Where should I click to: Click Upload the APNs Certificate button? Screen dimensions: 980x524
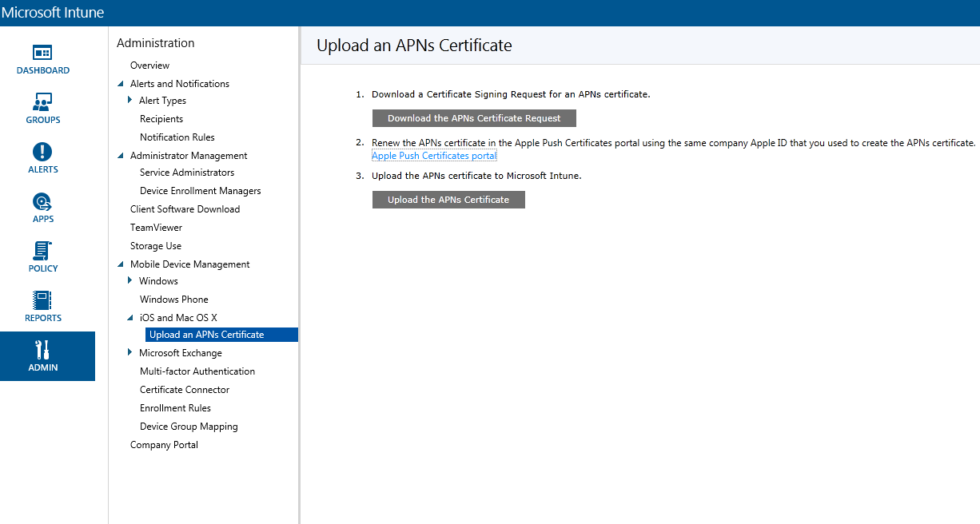pyautogui.click(x=448, y=200)
